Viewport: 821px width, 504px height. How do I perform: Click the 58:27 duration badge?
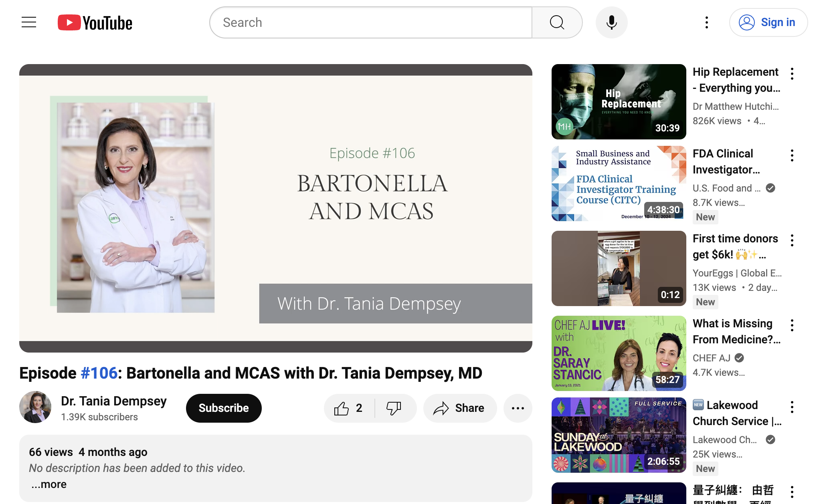coord(667,379)
